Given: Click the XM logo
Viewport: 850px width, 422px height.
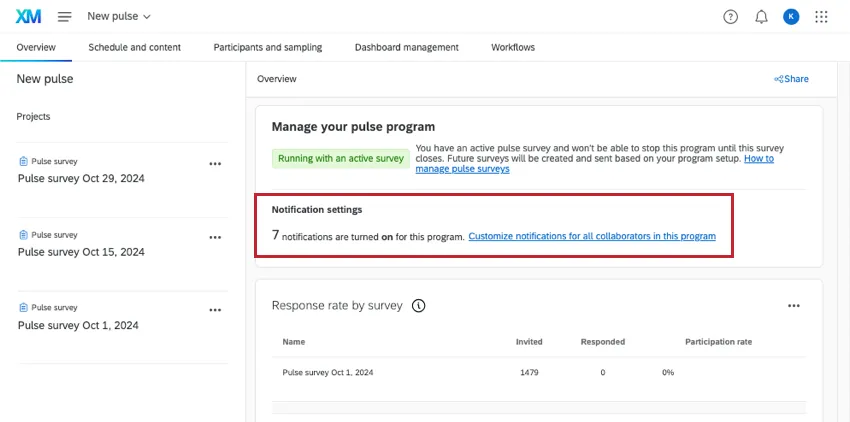Looking at the screenshot, I should [28, 17].
